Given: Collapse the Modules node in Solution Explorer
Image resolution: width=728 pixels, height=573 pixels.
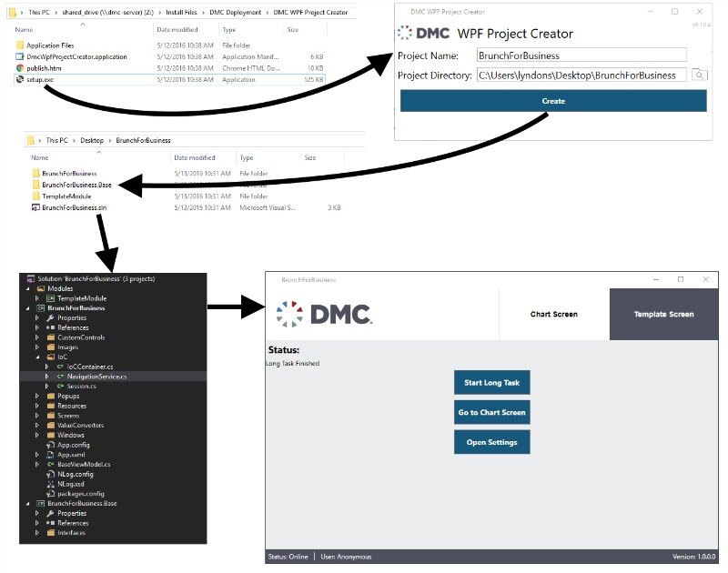Looking at the screenshot, I should coord(28,288).
